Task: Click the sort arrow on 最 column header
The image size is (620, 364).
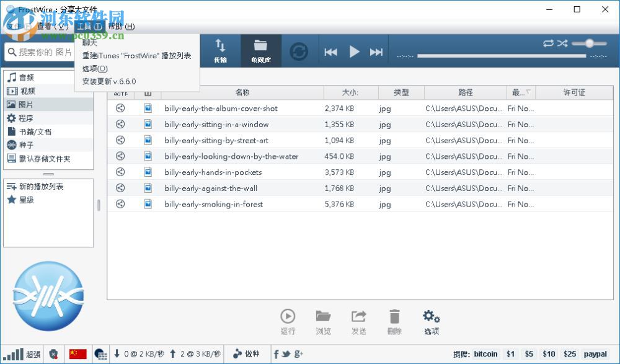Action: pyautogui.click(x=528, y=92)
